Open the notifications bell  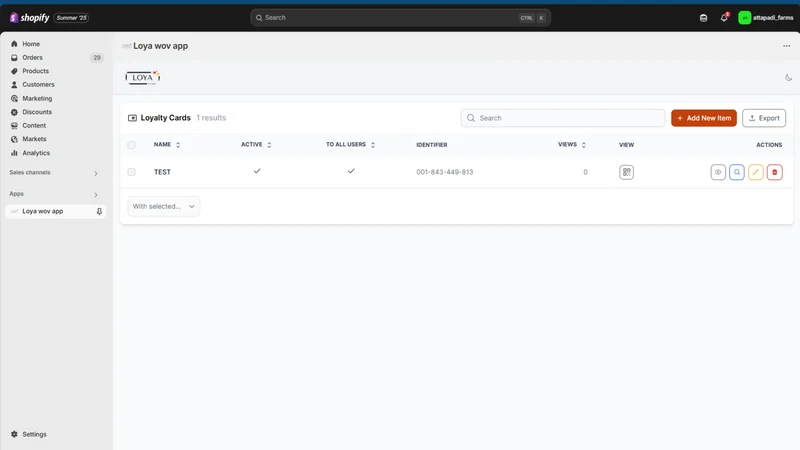[x=724, y=18]
